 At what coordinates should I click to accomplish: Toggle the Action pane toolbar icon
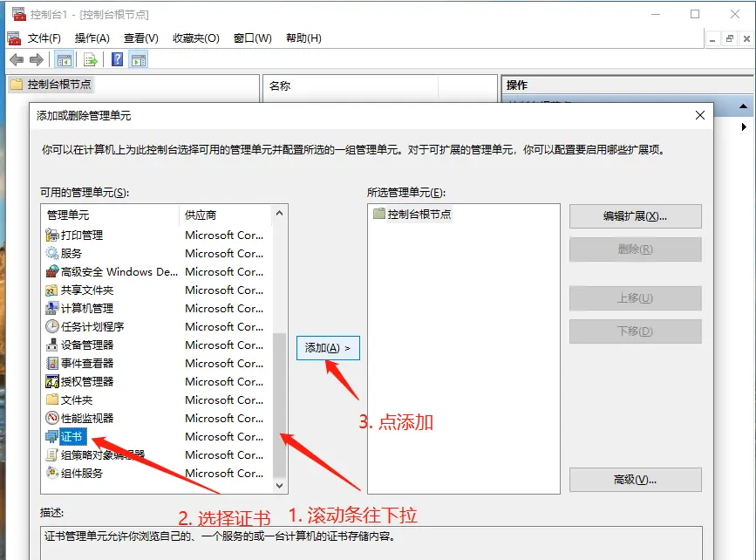[x=139, y=60]
